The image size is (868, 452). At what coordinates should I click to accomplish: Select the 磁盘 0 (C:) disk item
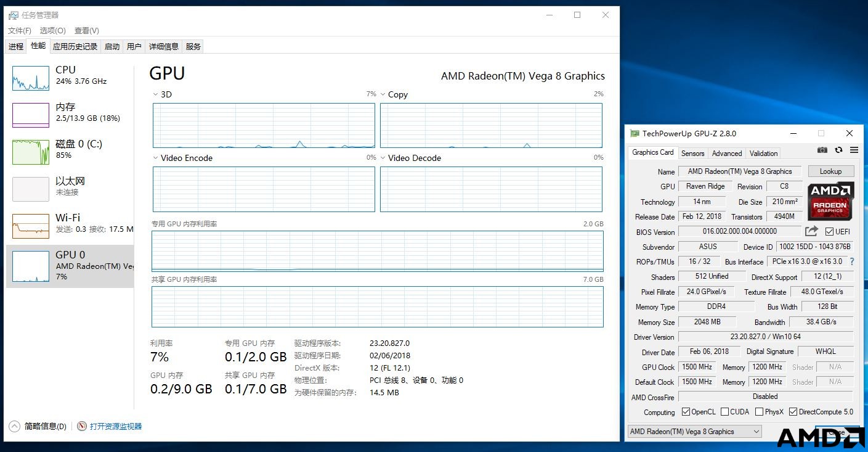70,152
